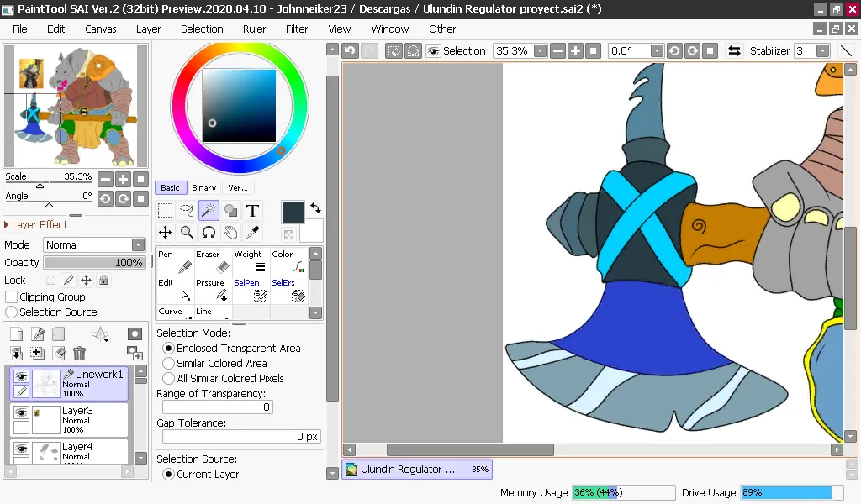Viewport: 861px width, 504px height.
Task: Hide the Linework1 layer
Action: pyautogui.click(x=21, y=375)
